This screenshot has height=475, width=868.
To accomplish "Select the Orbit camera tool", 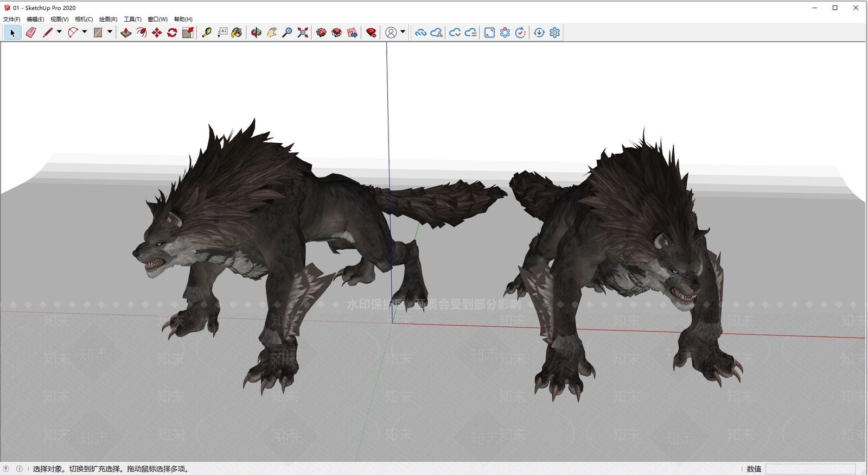I will tap(256, 33).
